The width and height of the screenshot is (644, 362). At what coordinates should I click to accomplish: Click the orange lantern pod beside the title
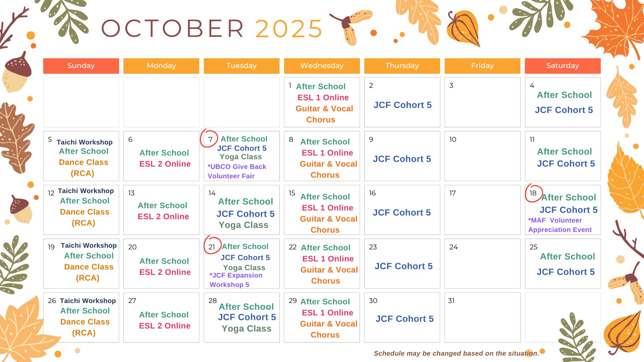point(463,28)
